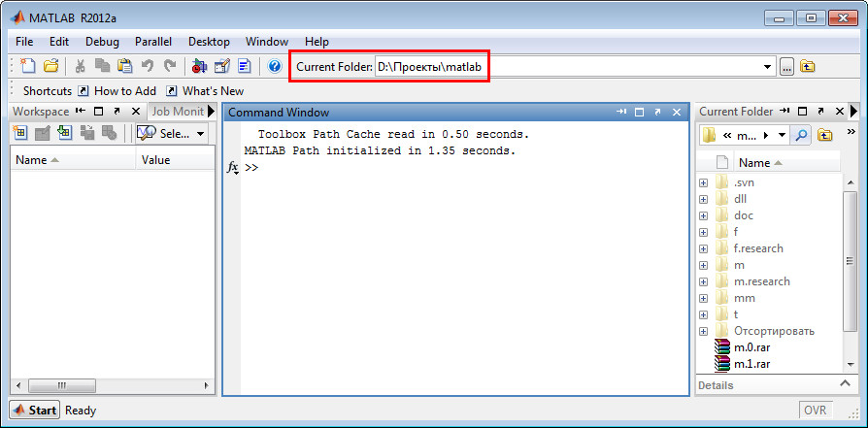
Task: Open the Debug menu
Action: click(x=102, y=42)
